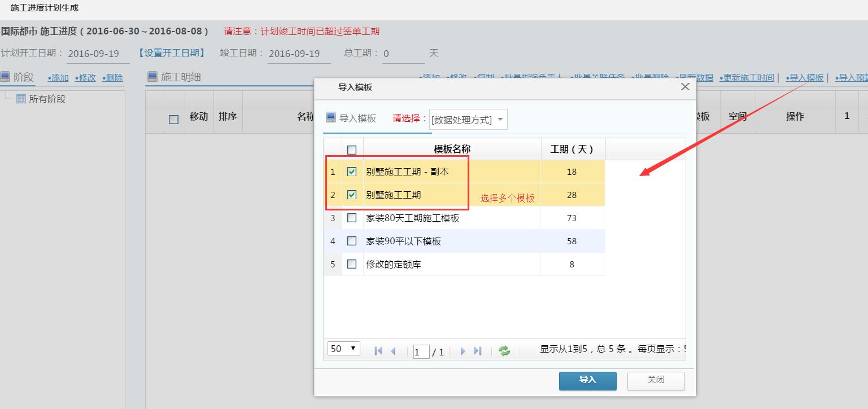The image size is (868, 409).
Task: Refresh the template list with the green refresh icon
Action: (x=504, y=350)
